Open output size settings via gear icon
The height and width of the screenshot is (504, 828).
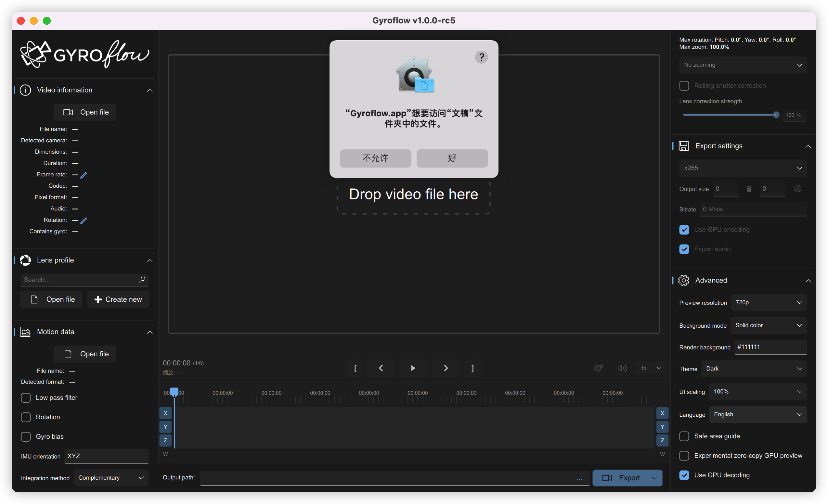click(x=797, y=189)
